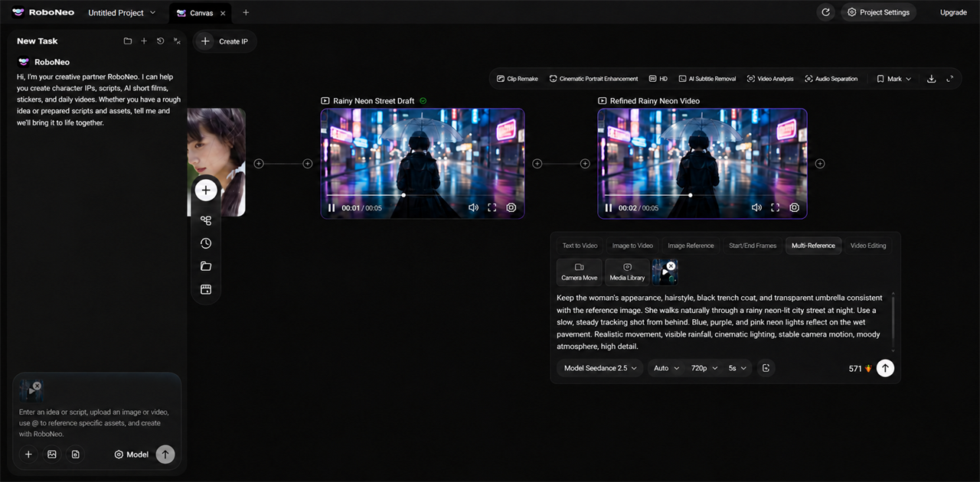Select Audio Separation tool

click(831, 79)
